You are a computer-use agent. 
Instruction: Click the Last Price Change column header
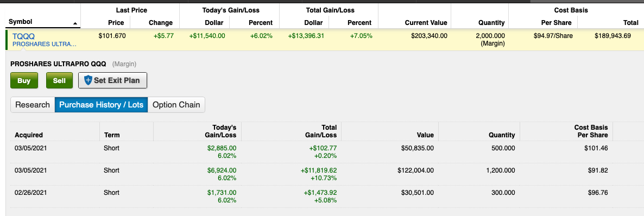point(161,23)
